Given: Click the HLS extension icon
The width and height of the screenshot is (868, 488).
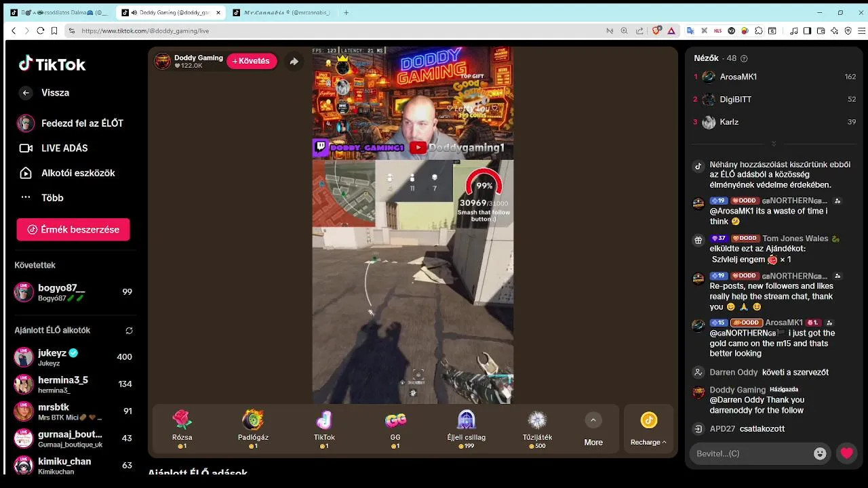Looking at the screenshot, I should coord(718,30).
